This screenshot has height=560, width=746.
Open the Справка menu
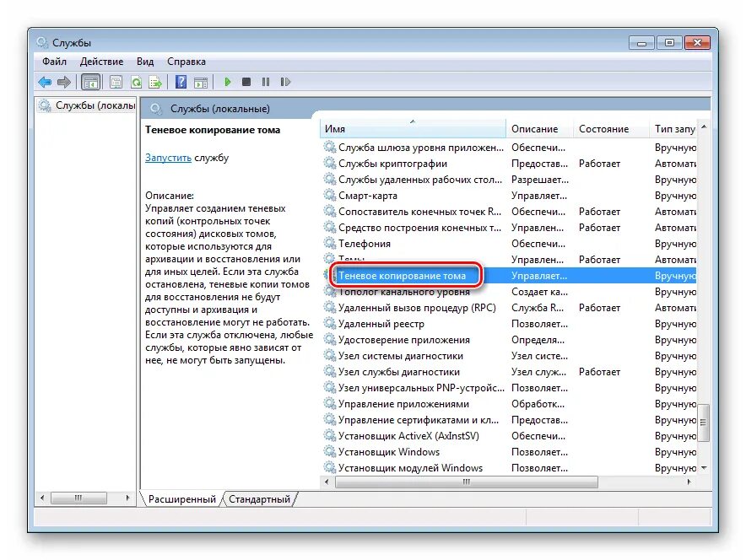186,62
